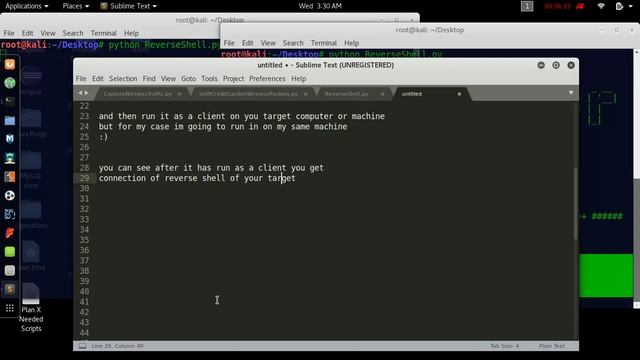Expand the Places menu in top bar
This screenshot has width=640, height=360.
point(76,6)
